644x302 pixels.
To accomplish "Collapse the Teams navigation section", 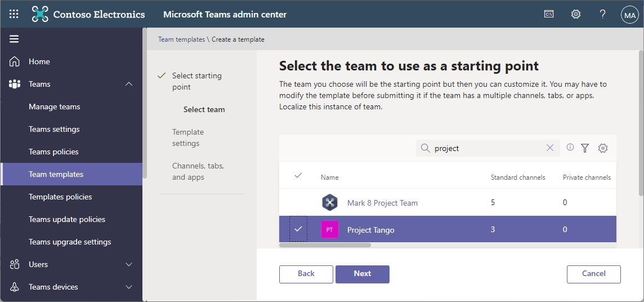I will 129,84.
